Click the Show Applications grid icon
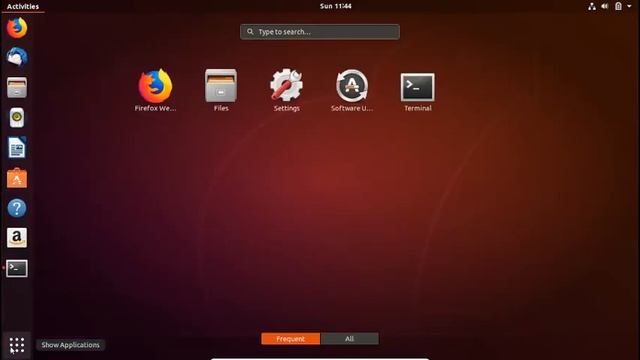 pos(17,345)
